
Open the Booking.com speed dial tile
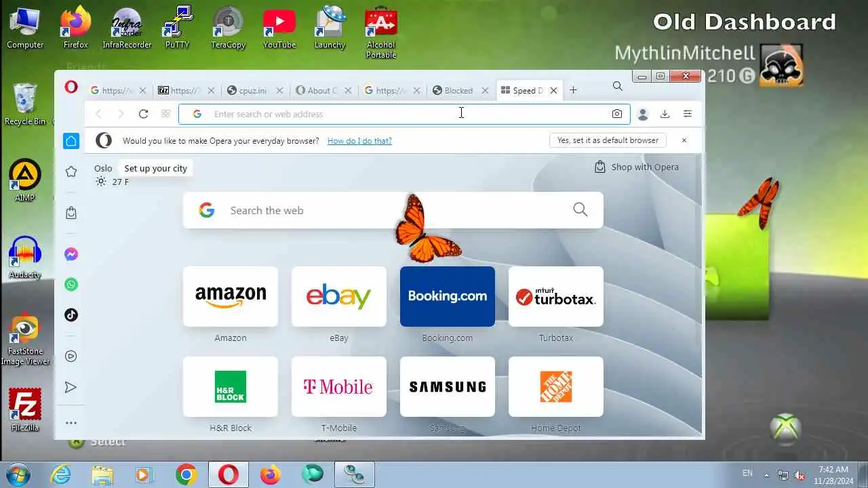448,297
